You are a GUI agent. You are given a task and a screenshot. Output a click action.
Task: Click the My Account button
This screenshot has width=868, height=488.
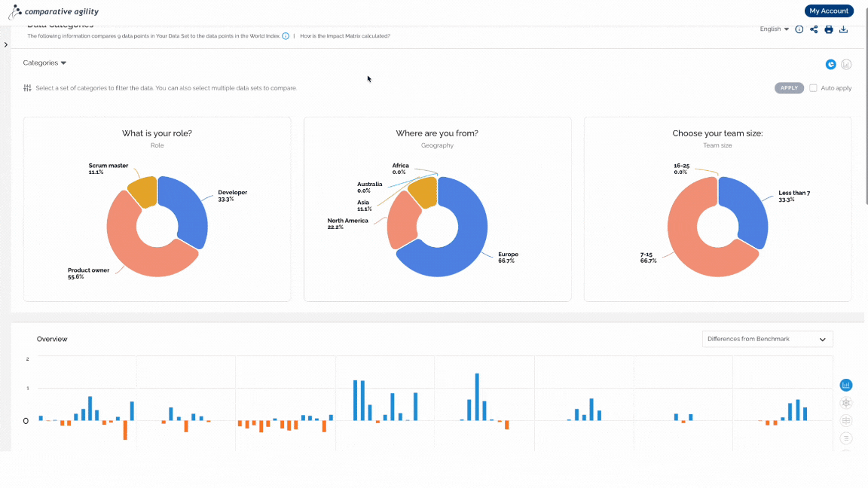829,11
